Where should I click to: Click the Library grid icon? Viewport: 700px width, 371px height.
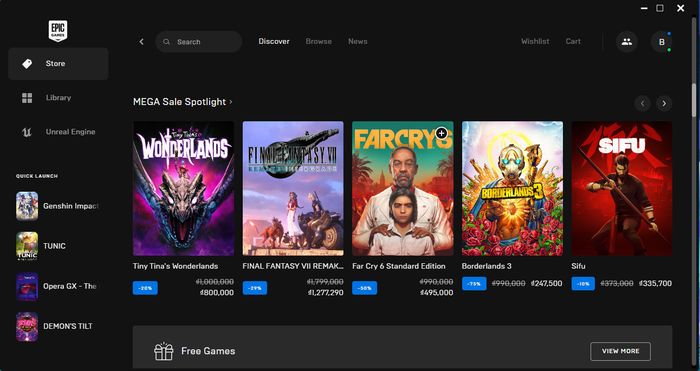point(27,98)
